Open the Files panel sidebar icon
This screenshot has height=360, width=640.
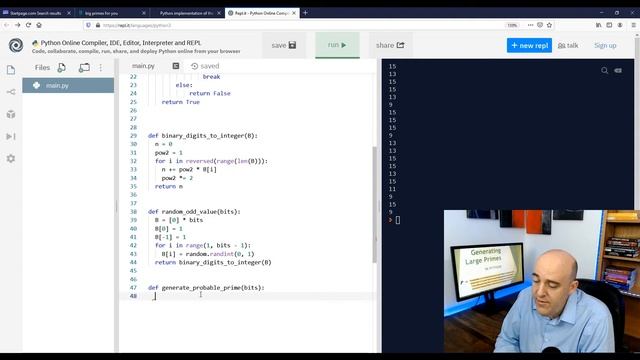click(11, 70)
